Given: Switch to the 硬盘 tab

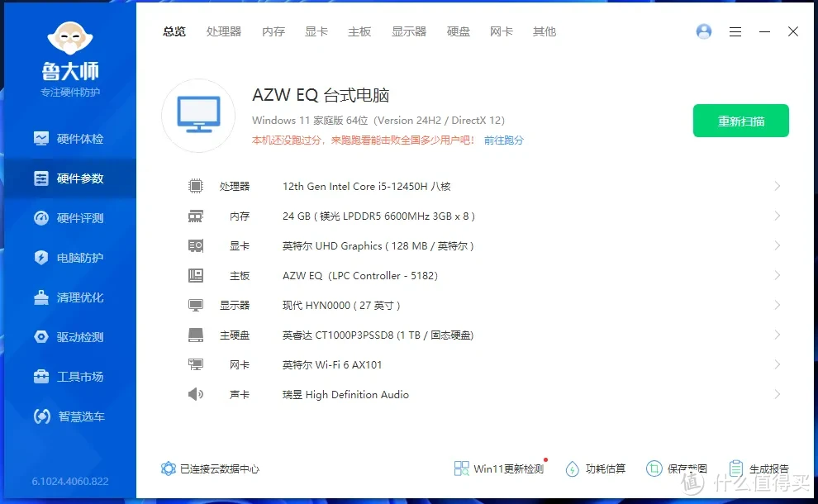Looking at the screenshot, I should tap(458, 32).
